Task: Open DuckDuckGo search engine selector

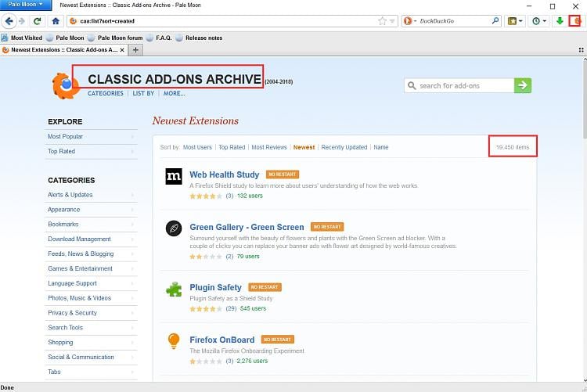Action: 409,21
